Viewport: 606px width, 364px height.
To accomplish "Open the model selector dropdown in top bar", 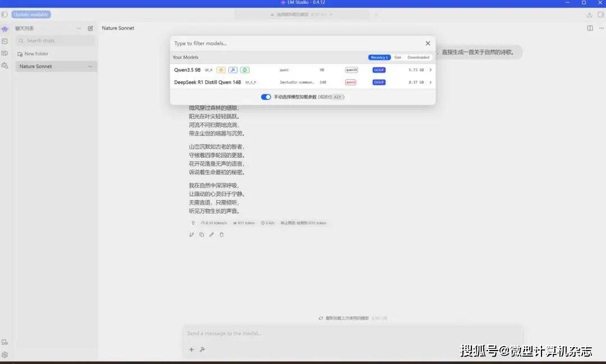I will [302, 14].
